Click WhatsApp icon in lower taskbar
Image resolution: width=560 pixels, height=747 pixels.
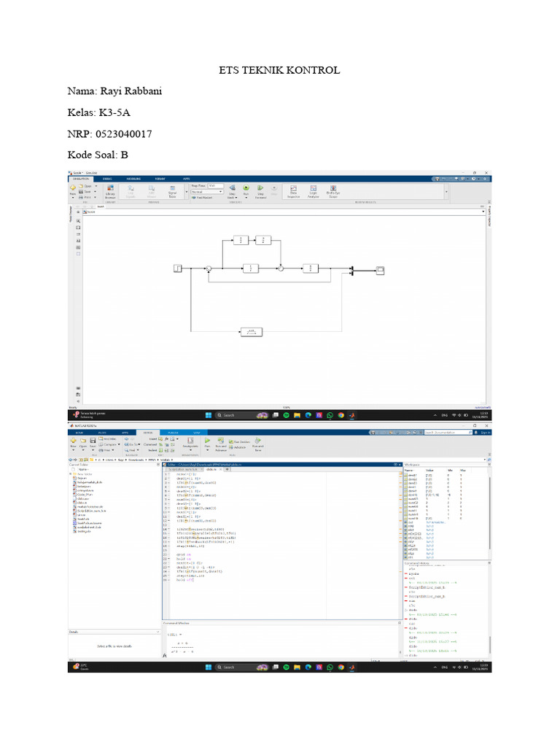coord(330,667)
